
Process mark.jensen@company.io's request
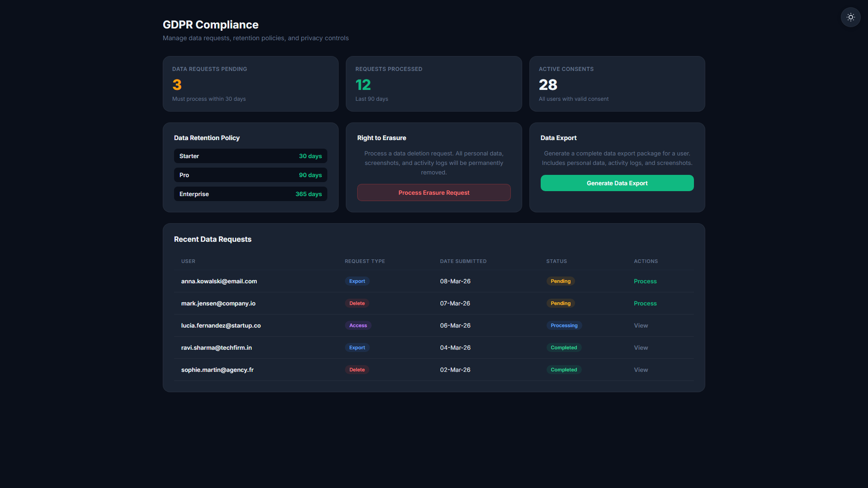pos(645,303)
